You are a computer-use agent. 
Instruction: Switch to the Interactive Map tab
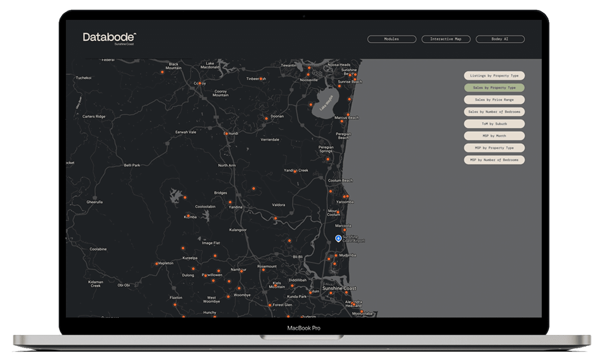[446, 39]
